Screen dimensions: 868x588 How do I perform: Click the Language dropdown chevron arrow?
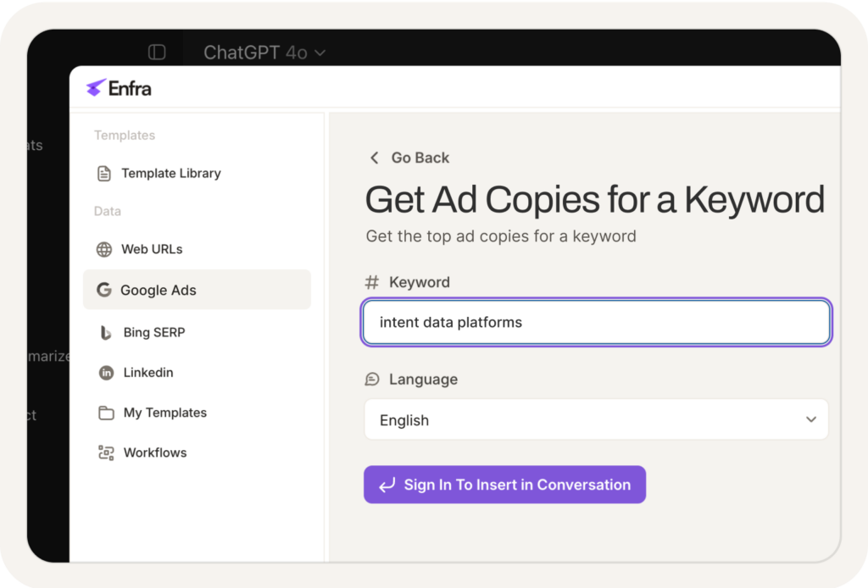pos(811,420)
